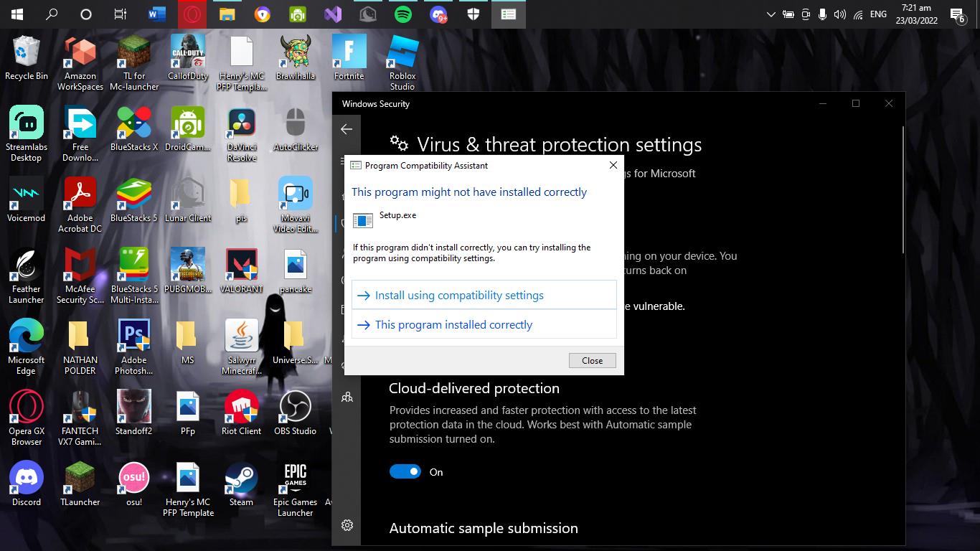The width and height of the screenshot is (980, 551).
Task: Close Program Compatibility Assistant with X
Action: 613,165
